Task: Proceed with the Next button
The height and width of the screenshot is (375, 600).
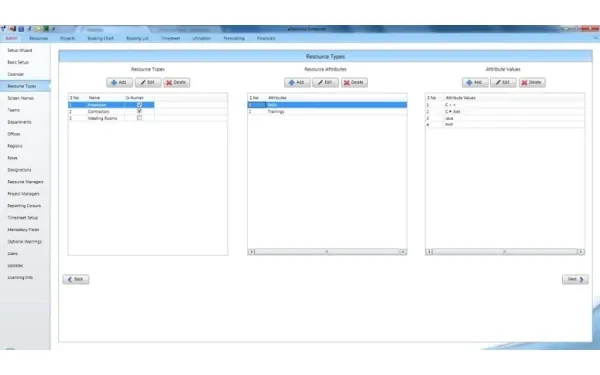Action: click(575, 279)
